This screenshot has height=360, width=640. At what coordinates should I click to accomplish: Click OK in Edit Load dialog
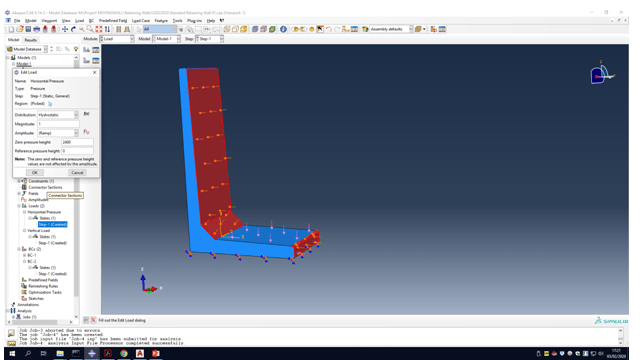tap(35, 173)
